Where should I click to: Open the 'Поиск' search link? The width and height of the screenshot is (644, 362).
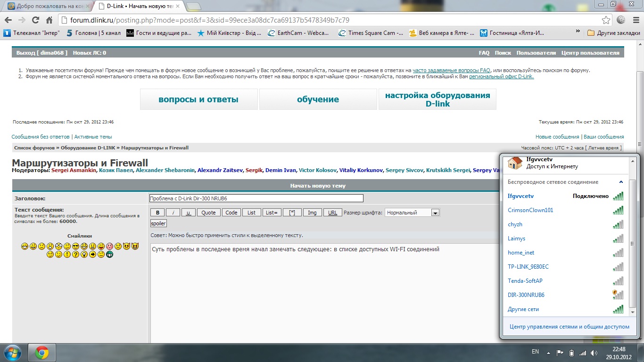[503, 53]
